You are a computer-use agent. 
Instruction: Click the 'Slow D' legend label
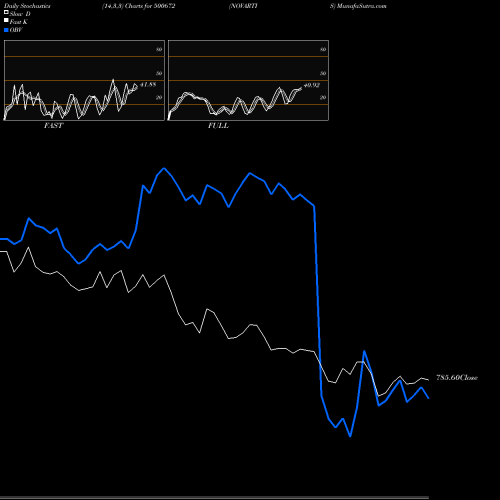tap(20, 14)
